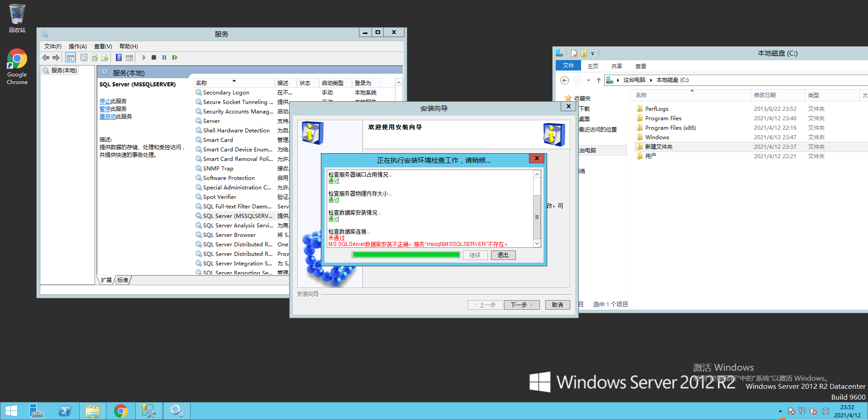Open the 查看 ribbon tab in Explorer
Viewport: 868px width, 420px height.
point(641,66)
